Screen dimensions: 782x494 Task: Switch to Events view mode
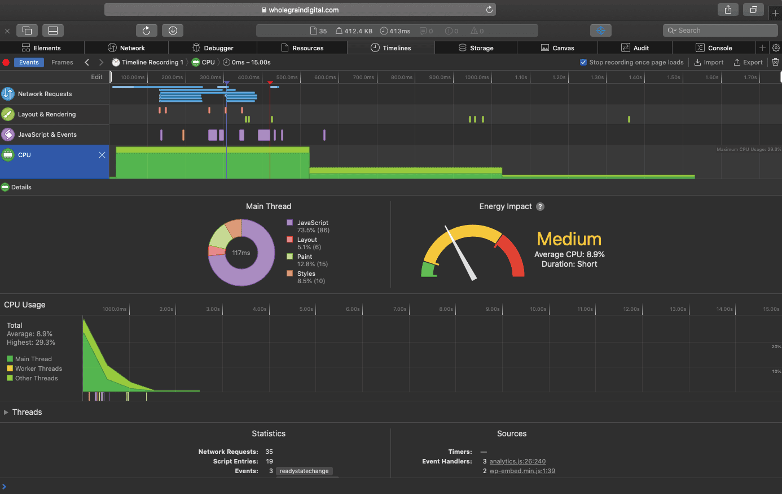coord(29,62)
